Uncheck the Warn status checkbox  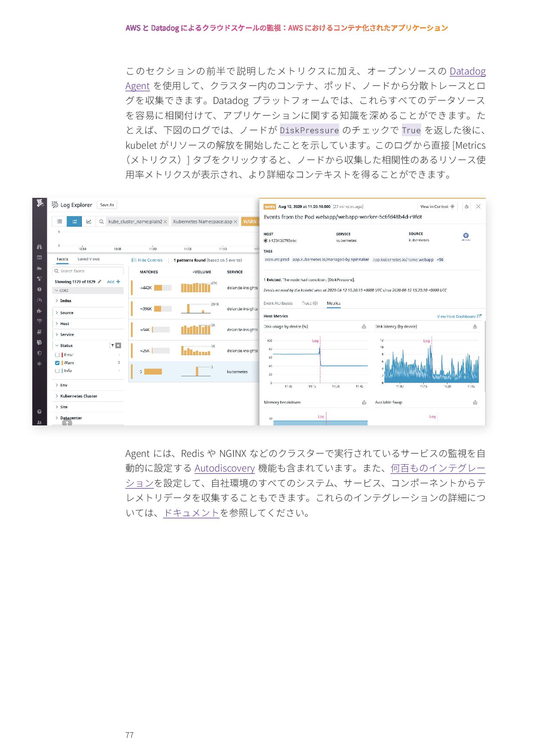(57, 363)
